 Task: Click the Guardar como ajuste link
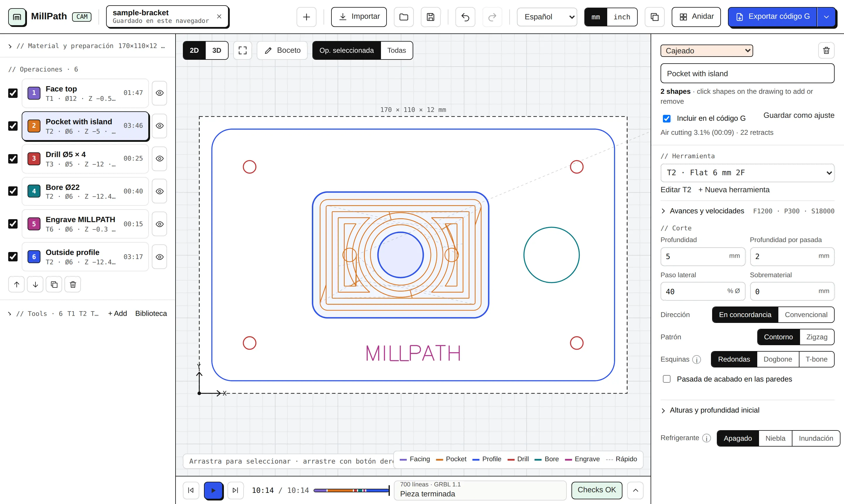pos(799,115)
